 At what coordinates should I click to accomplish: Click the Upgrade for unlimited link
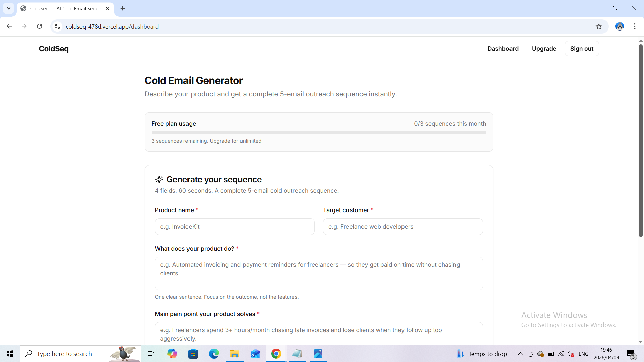click(235, 141)
